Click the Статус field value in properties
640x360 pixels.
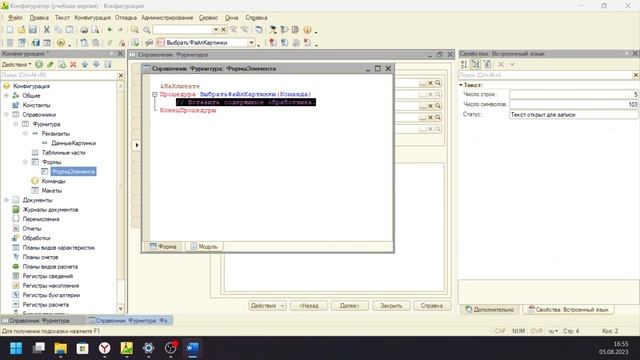(573, 115)
